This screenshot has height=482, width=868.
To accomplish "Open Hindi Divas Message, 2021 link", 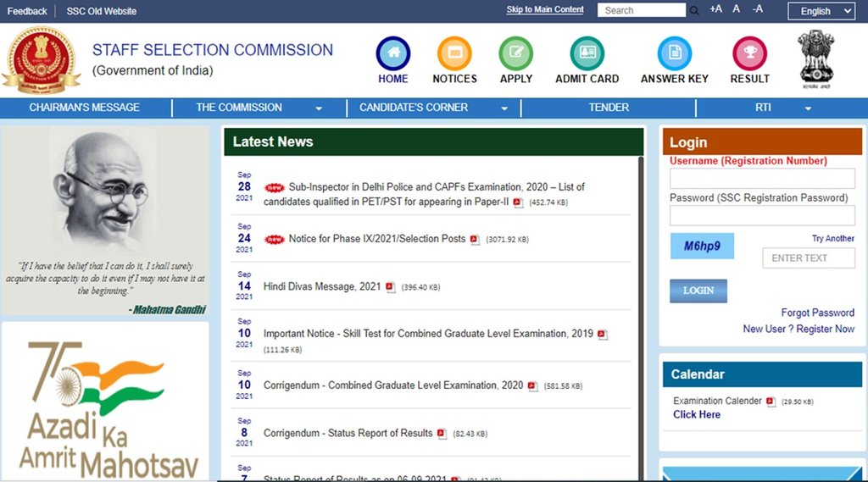I will click(x=322, y=286).
